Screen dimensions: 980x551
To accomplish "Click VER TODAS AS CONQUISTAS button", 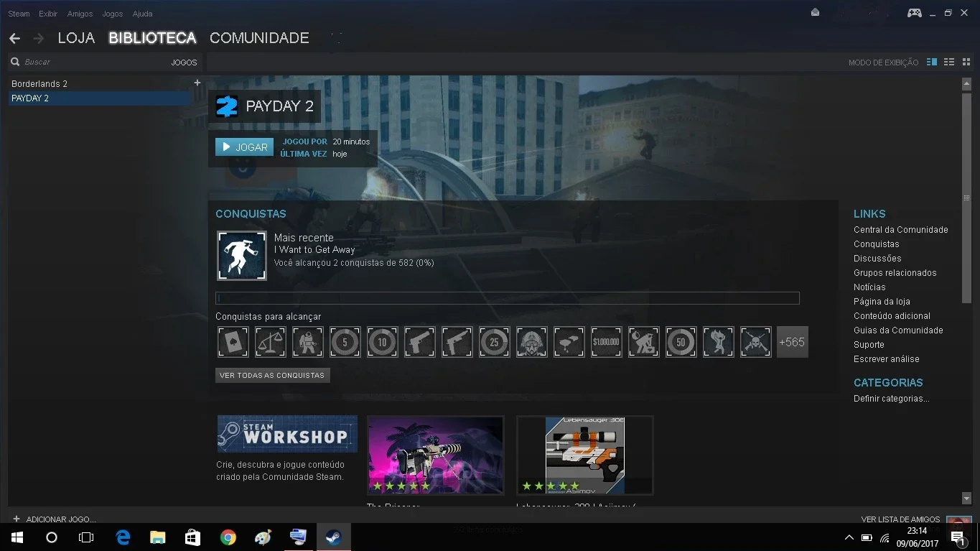I will coord(272,375).
